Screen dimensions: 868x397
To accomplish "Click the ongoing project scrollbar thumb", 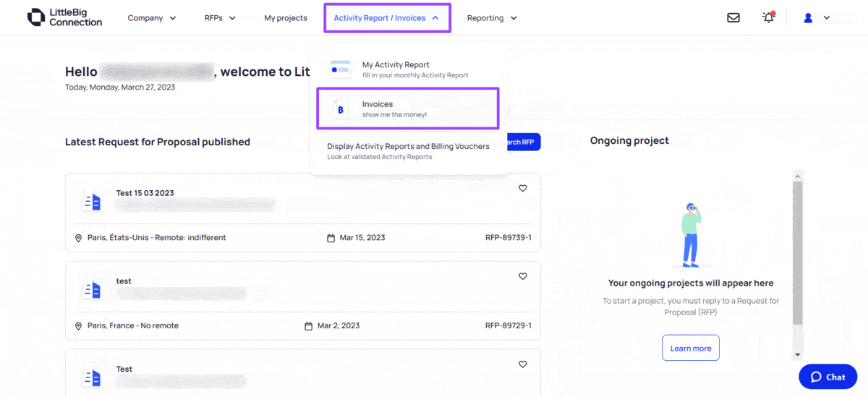I will pyautogui.click(x=798, y=253).
